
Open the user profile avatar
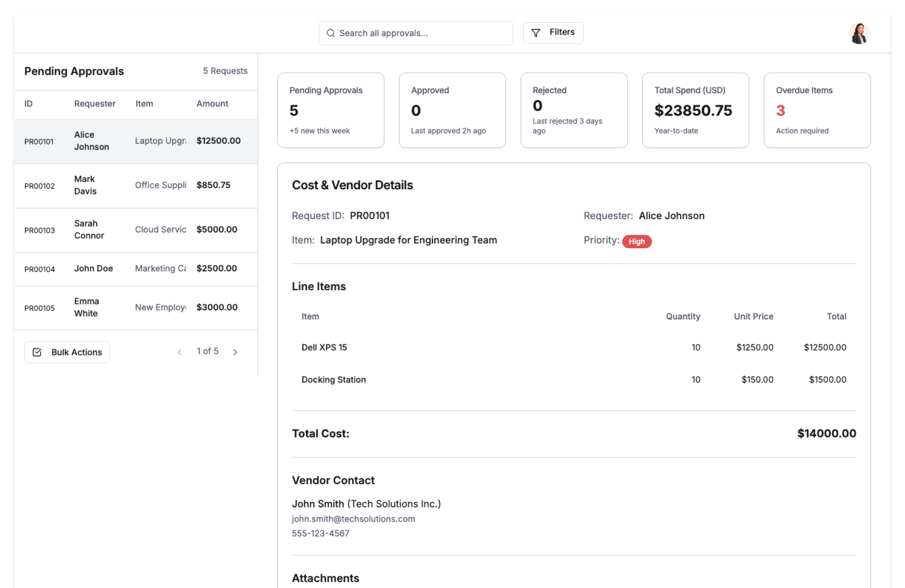(x=859, y=33)
